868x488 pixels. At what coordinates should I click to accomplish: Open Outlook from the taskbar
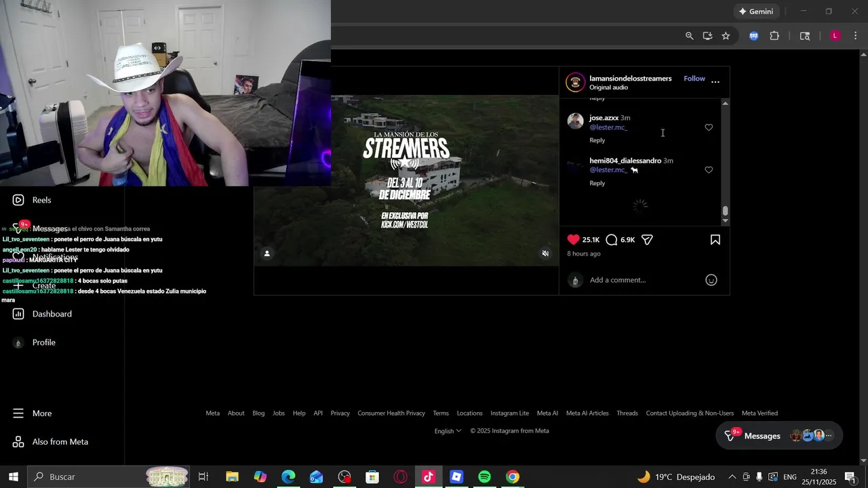pyautogui.click(x=316, y=476)
